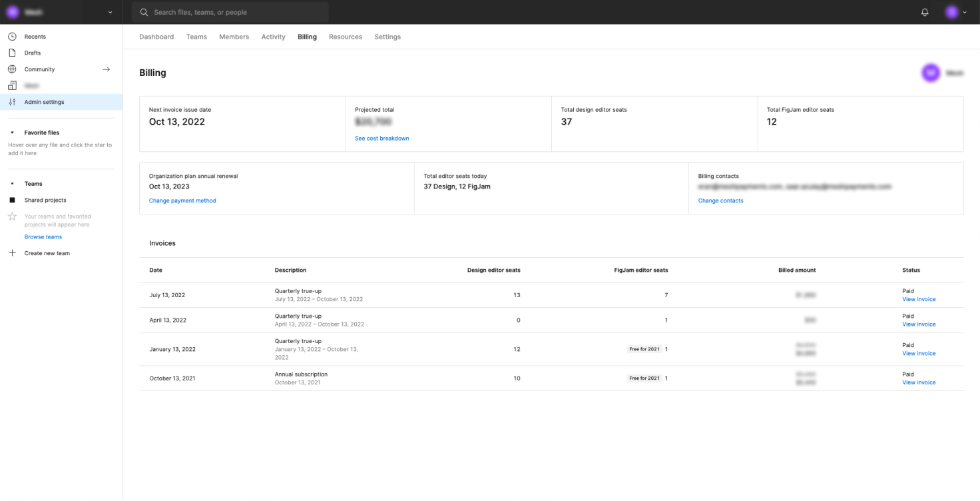Open Recents via the clock icon
Image resolution: width=980 pixels, height=501 pixels.
point(12,37)
